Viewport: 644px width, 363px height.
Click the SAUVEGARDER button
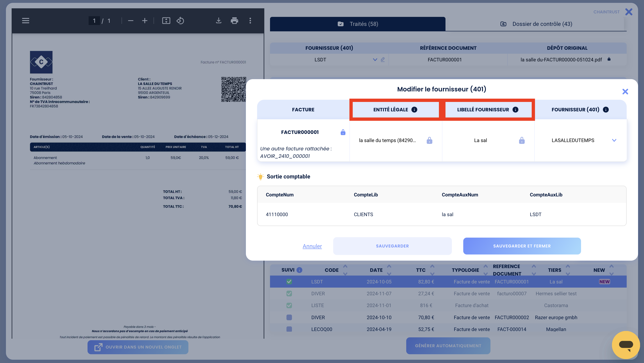[x=392, y=246]
